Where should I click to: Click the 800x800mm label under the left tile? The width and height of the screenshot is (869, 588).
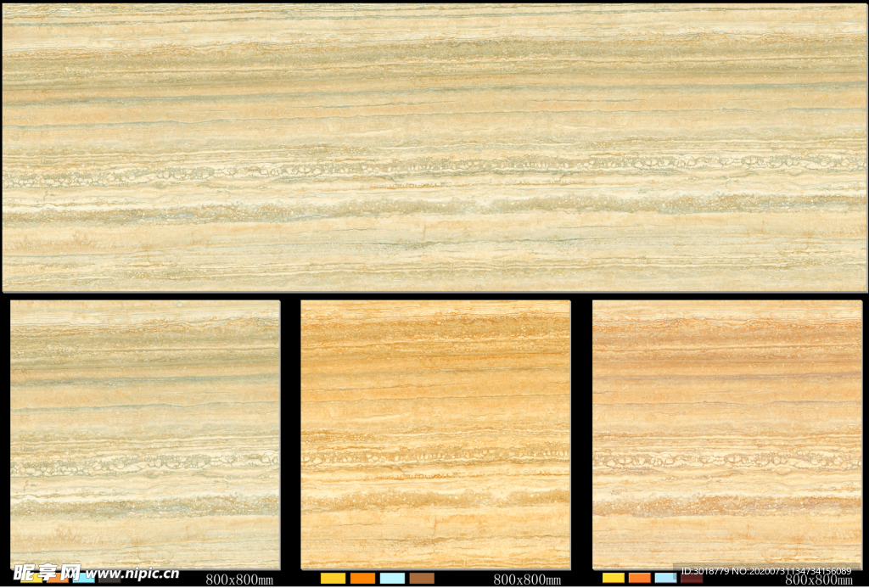(x=239, y=580)
